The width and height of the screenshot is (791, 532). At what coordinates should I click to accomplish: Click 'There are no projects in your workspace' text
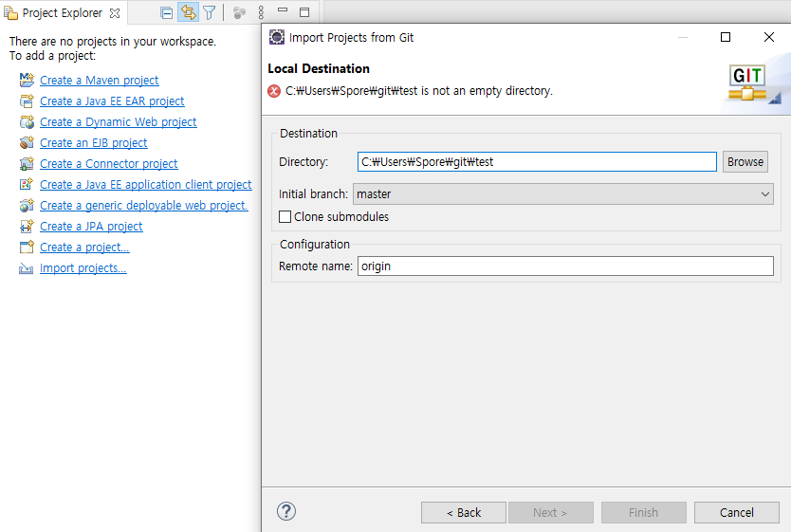113,42
